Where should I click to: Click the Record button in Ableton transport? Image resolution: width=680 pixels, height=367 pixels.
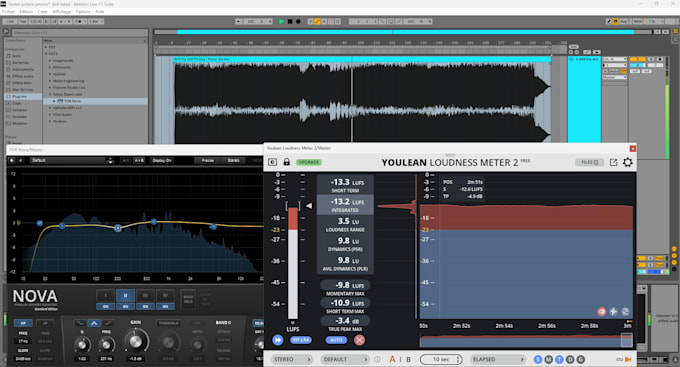(298, 21)
